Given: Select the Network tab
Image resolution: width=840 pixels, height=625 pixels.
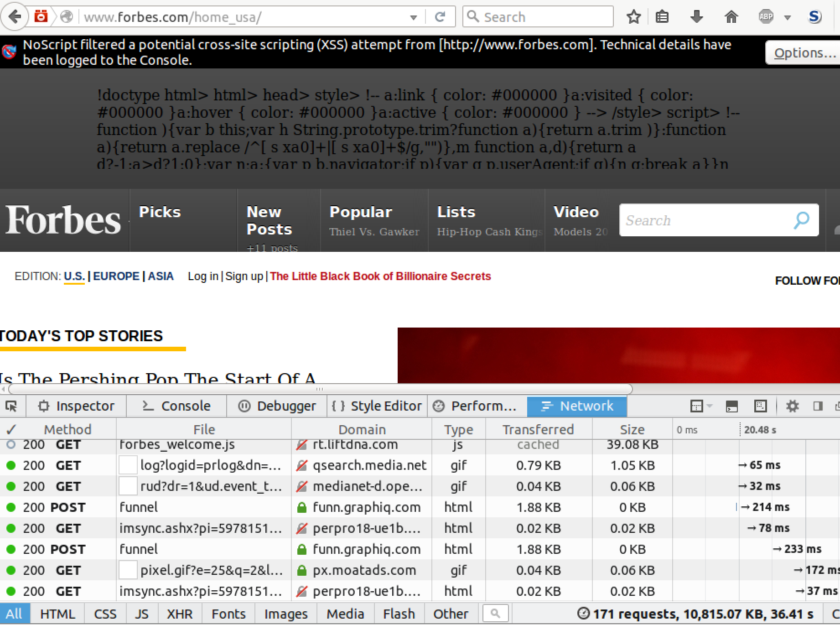Looking at the screenshot, I should click(x=577, y=406).
